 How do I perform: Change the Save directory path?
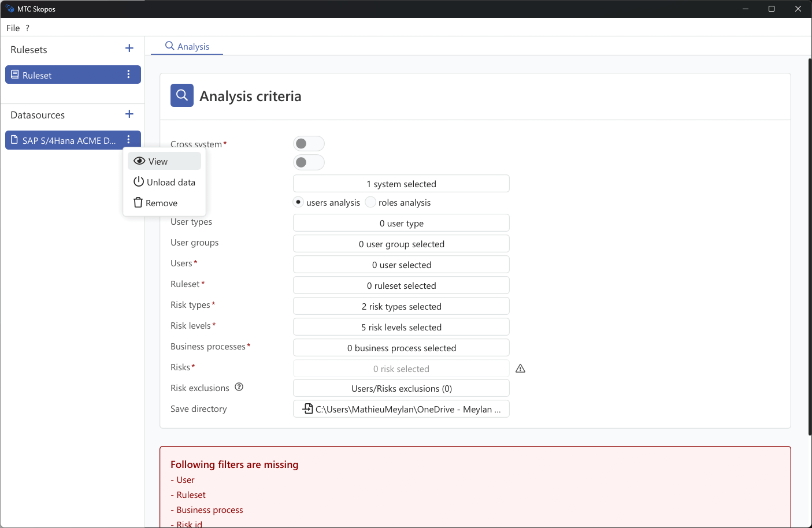[x=401, y=408]
